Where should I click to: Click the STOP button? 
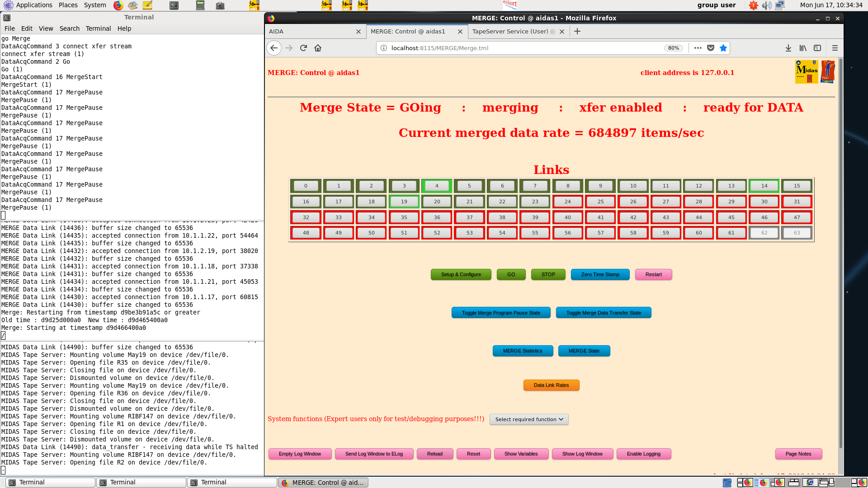(548, 275)
